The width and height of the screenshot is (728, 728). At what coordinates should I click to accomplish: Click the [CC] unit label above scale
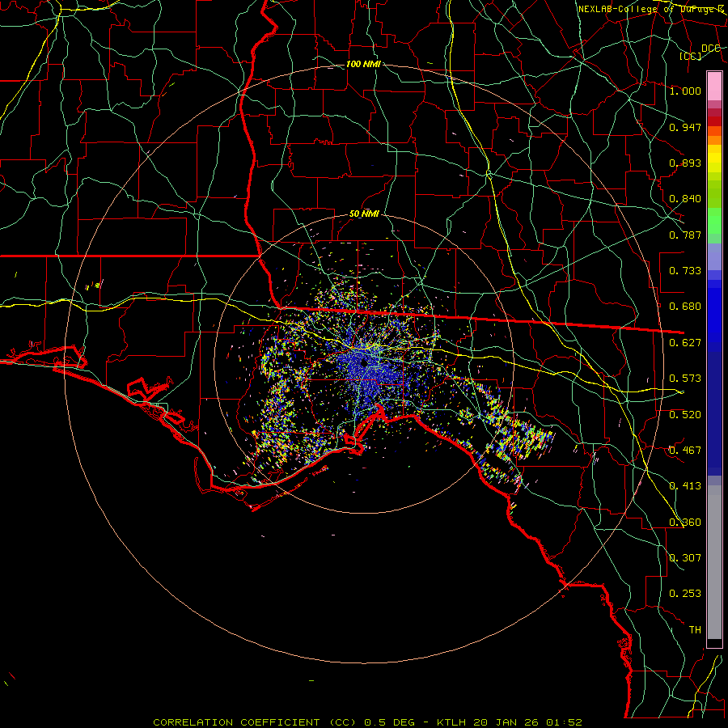(691, 56)
